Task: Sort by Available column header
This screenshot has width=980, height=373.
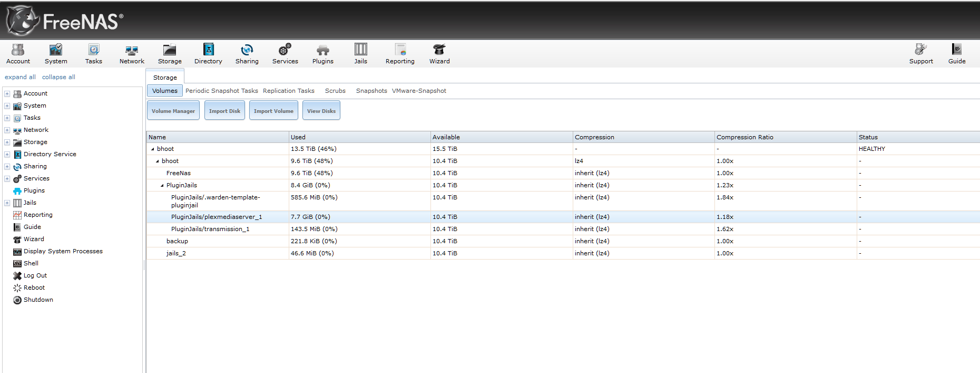Action: coord(502,137)
